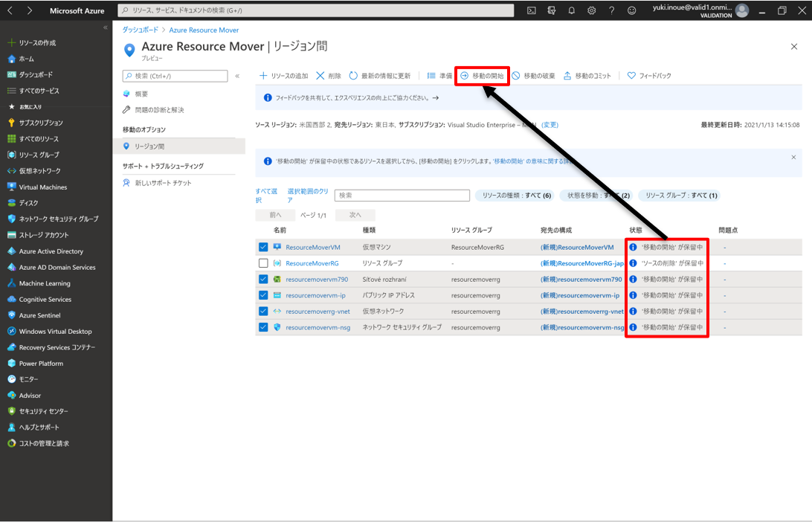Check the ResourceMoverRG row checkbox
The image size is (812, 522).
263,263
